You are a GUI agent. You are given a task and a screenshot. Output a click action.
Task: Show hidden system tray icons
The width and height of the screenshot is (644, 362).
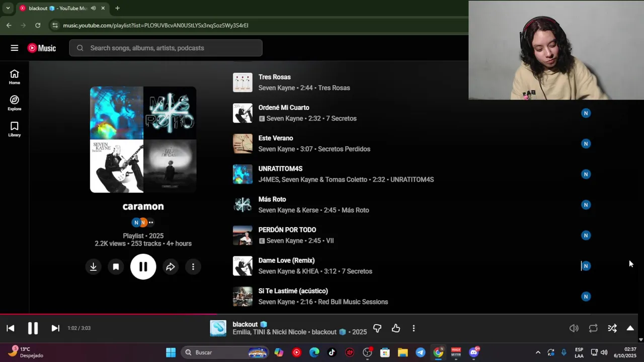(538, 352)
